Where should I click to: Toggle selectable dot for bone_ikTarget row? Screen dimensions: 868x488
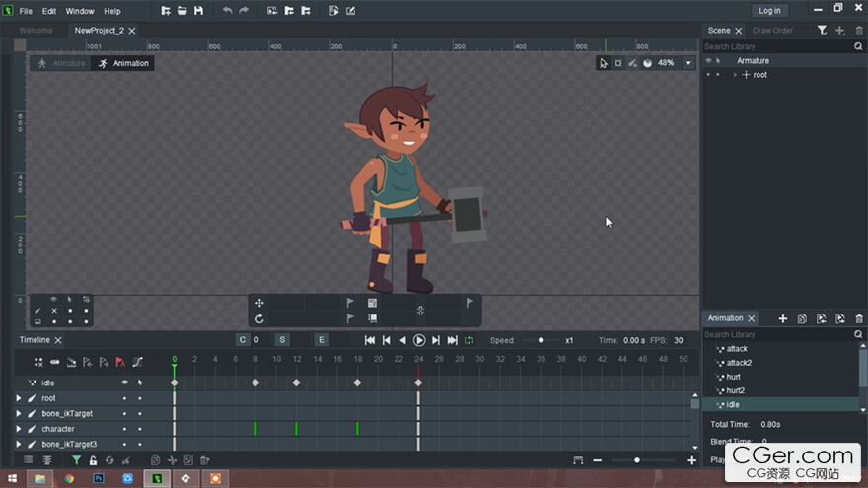pos(139,414)
